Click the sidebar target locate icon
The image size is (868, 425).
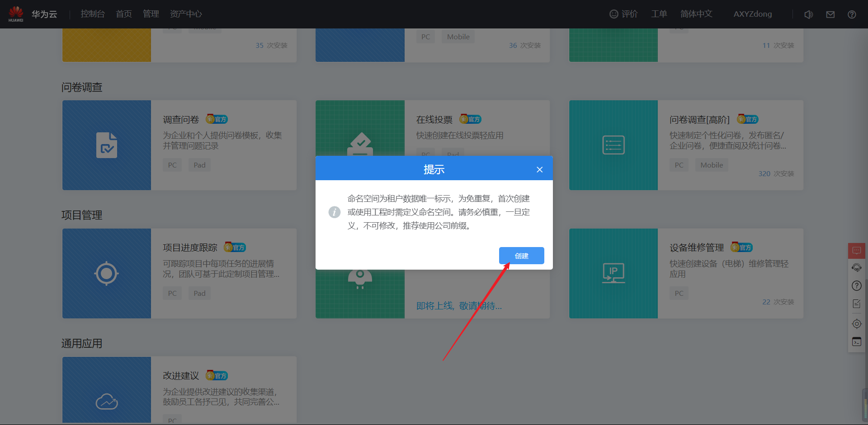point(857,324)
